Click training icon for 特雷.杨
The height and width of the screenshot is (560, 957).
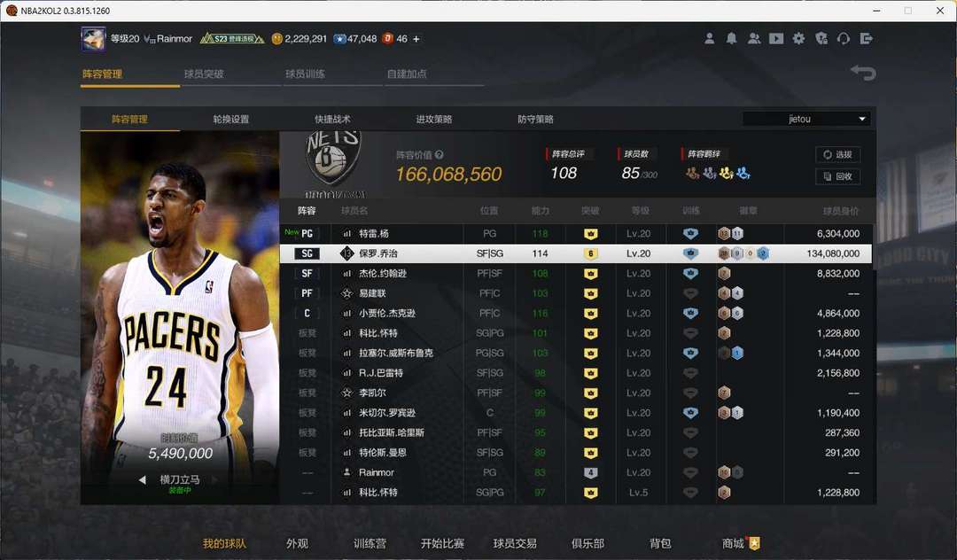690,234
